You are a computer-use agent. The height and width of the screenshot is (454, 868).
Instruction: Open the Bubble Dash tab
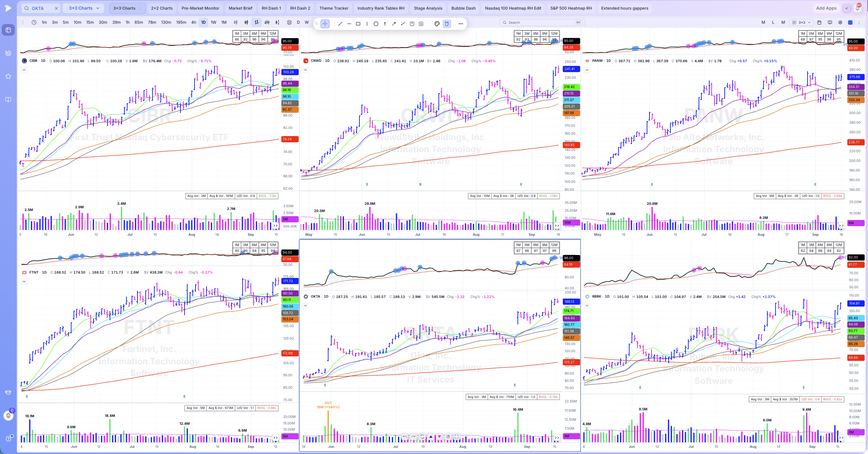(464, 8)
